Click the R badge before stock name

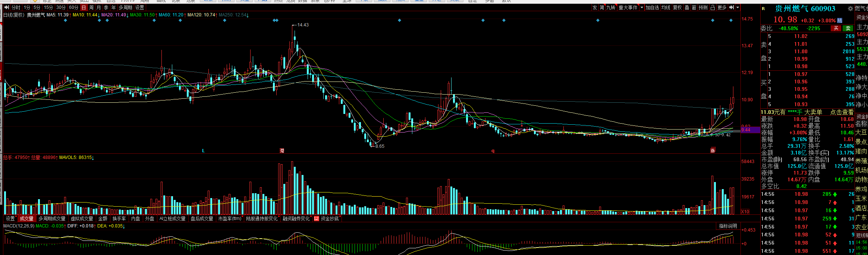763,9
